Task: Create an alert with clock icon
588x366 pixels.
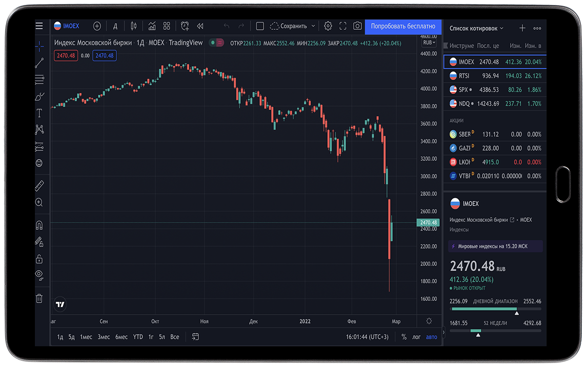Action: tap(185, 26)
